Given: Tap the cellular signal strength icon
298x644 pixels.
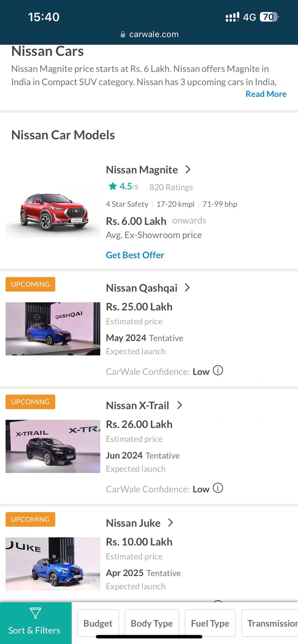Looking at the screenshot, I should coord(232,17).
